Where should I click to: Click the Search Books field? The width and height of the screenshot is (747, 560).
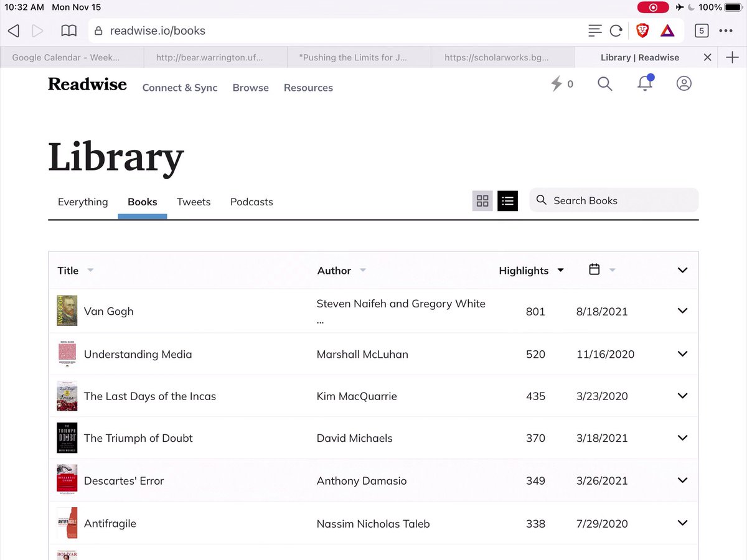tap(614, 200)
